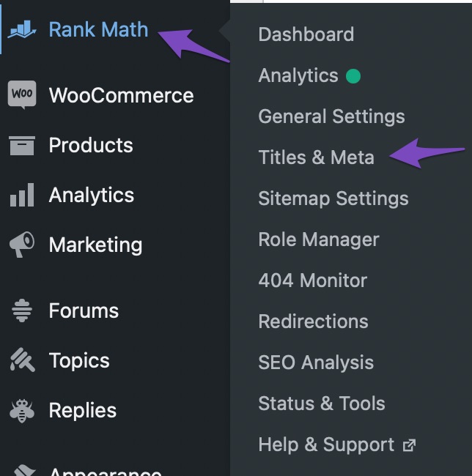Click the Replies bee icon
472x476 pixels.
(x=22, y=410)
